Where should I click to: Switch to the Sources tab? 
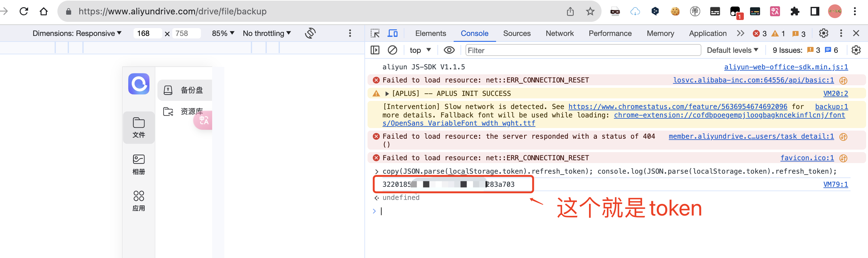click(517, 33)
